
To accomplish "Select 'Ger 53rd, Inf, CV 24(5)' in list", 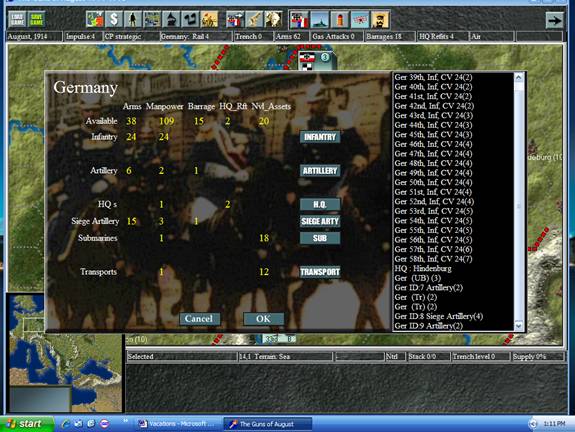I will (x=433, y=211).
